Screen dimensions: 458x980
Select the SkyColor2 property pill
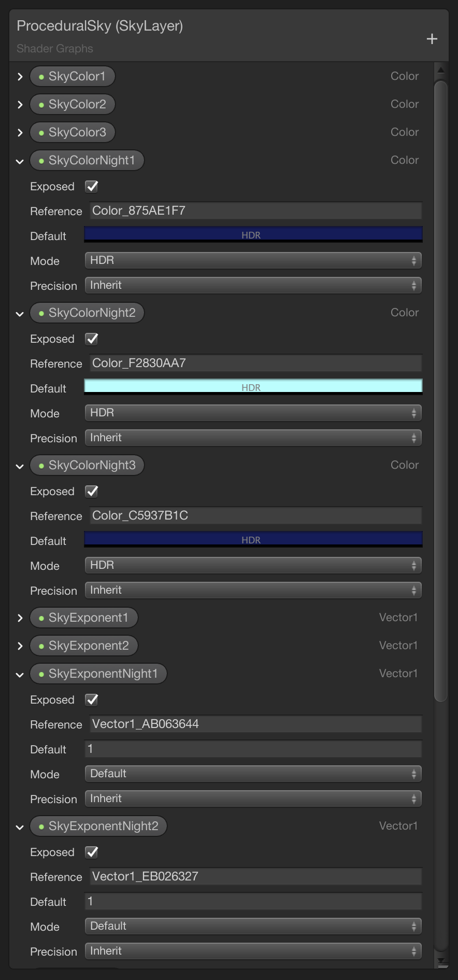[x=73, y=104]
